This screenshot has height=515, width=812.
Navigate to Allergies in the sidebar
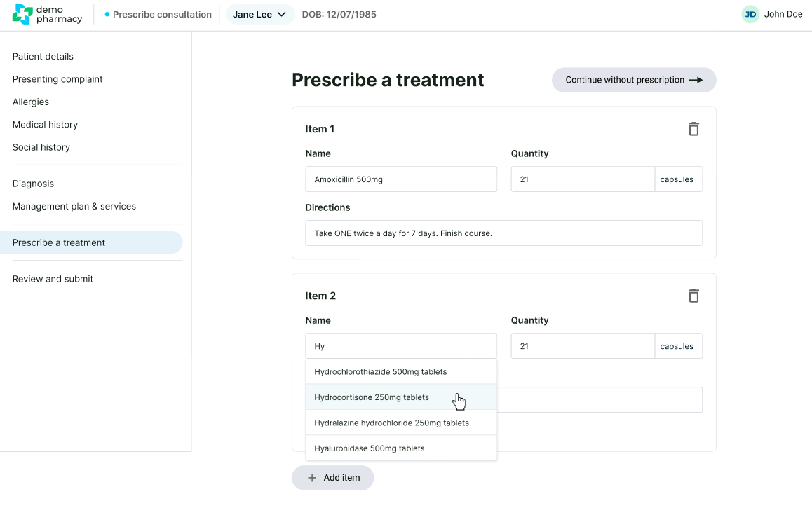(x=31, y=102)
